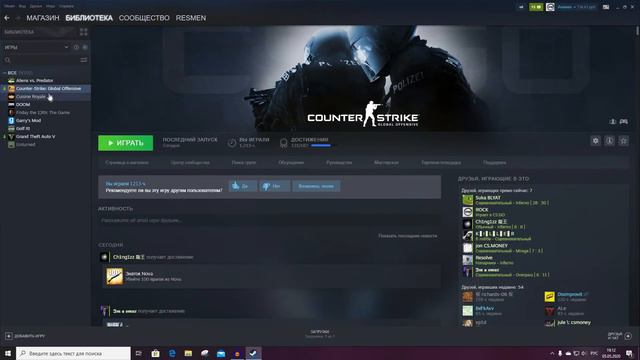The height and width of the screenshot is (360, 640).
Task: Open the game settings gear icon
Action: pos(596,141)
